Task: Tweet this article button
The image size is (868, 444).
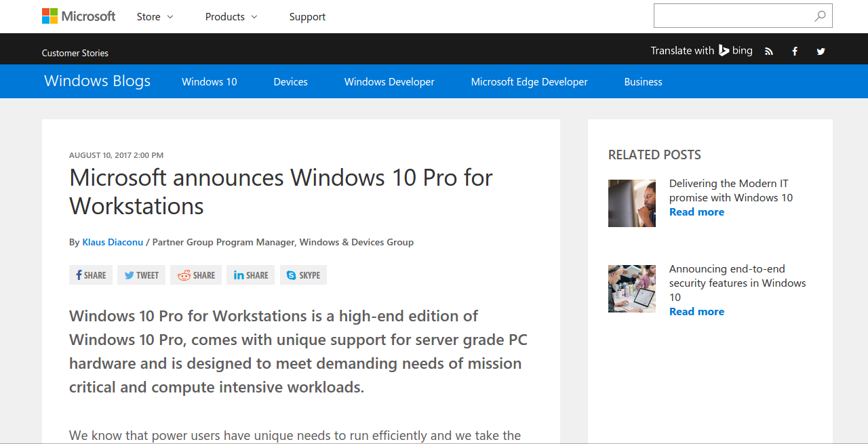Action: click(141, 275)
